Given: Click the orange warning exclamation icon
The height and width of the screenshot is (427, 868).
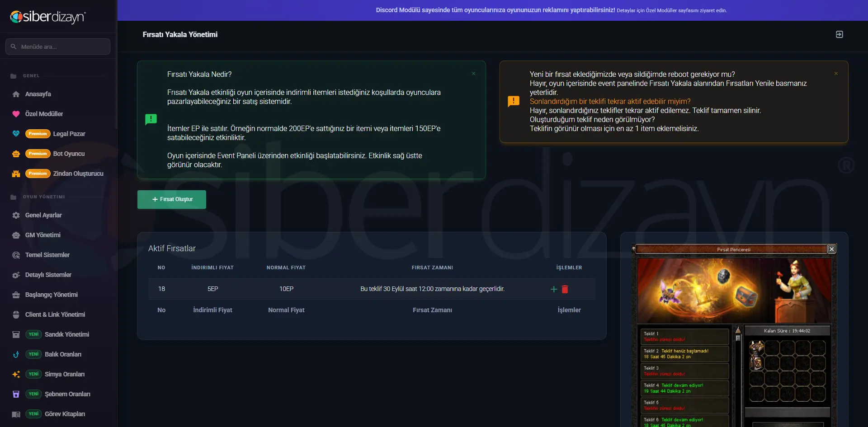Looking at the screenshot, I should [514, 101].
